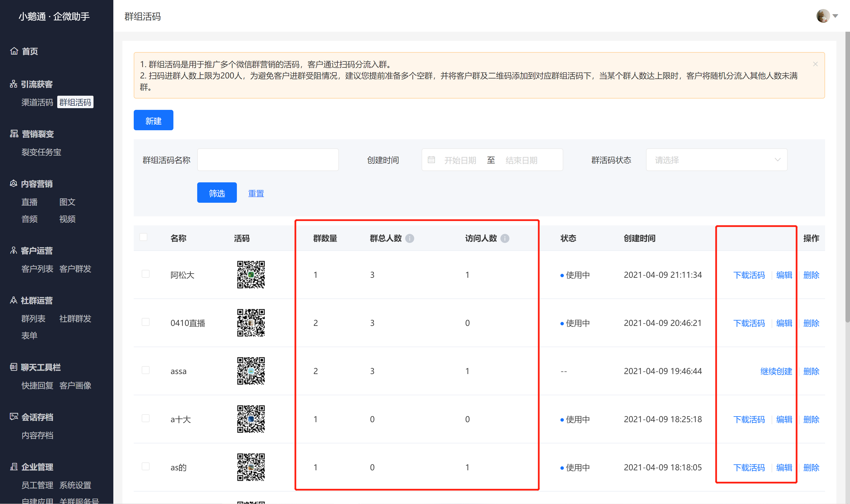Open the 群活码状态 dropdown
The height and width of the screenshot is (504, 850).
[717, 160]
